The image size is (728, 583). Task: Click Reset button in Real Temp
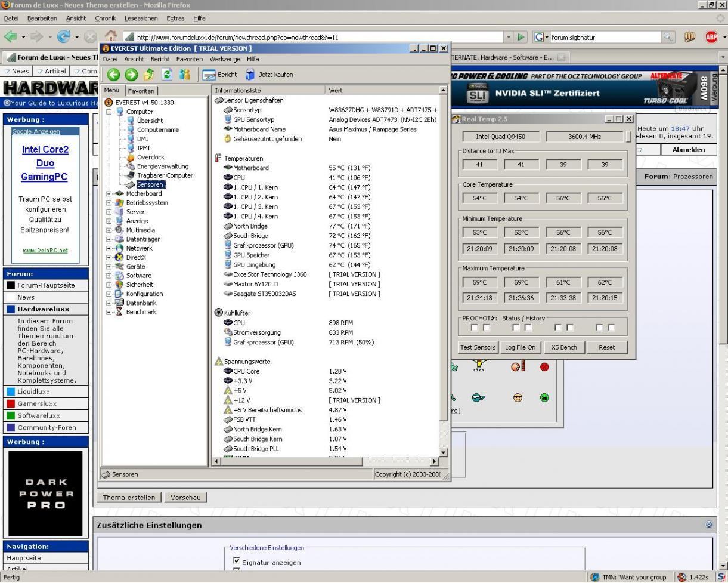pyautogui.click(x=607, y=347)
